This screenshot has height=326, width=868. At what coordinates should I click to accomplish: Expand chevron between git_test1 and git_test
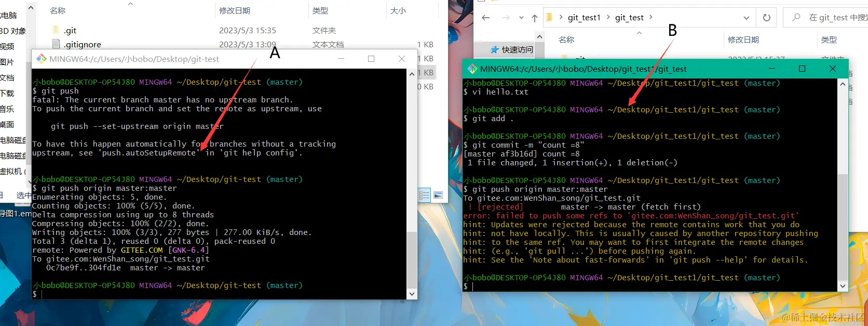[x=608, y=18]
